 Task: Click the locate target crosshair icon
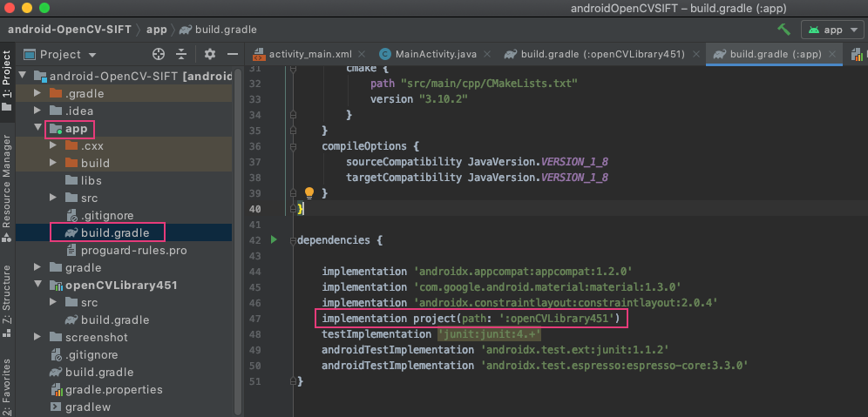pyautogui.click(x=159, y=54)
